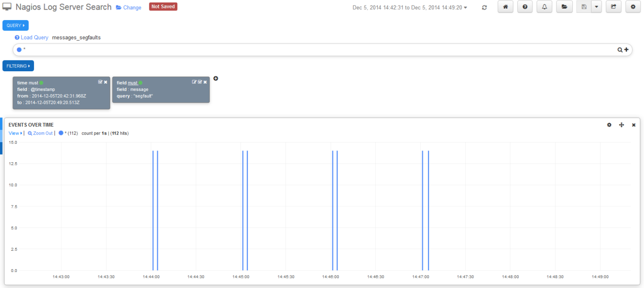Click the histogram bar just before 14:47:00

coord(422,210)
